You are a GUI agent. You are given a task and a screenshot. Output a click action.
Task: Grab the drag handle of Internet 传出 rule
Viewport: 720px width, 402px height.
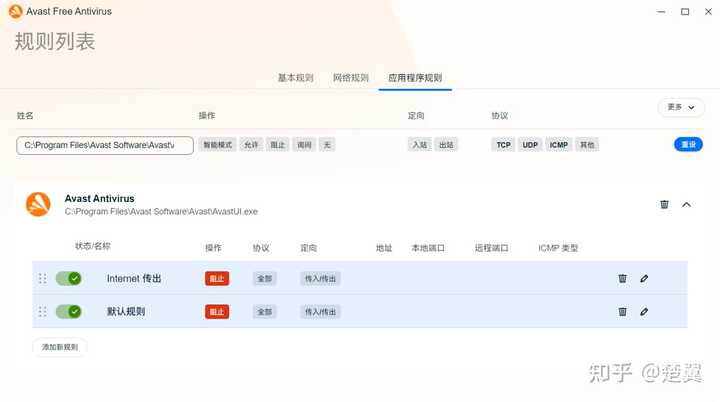pyautogui.click(x=42, y=278)
